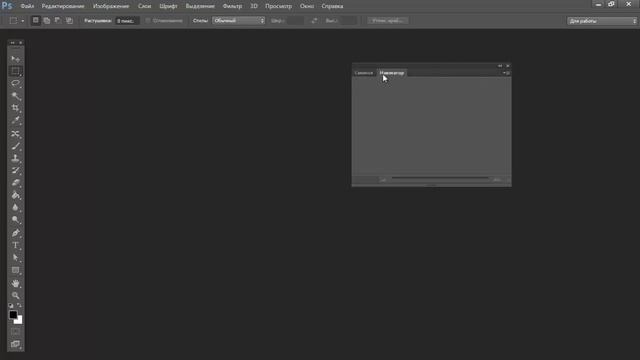Select the Rectangular Marquee tool in toolbox
This screenshot has width=640, height=360.
tap(16, 71)
